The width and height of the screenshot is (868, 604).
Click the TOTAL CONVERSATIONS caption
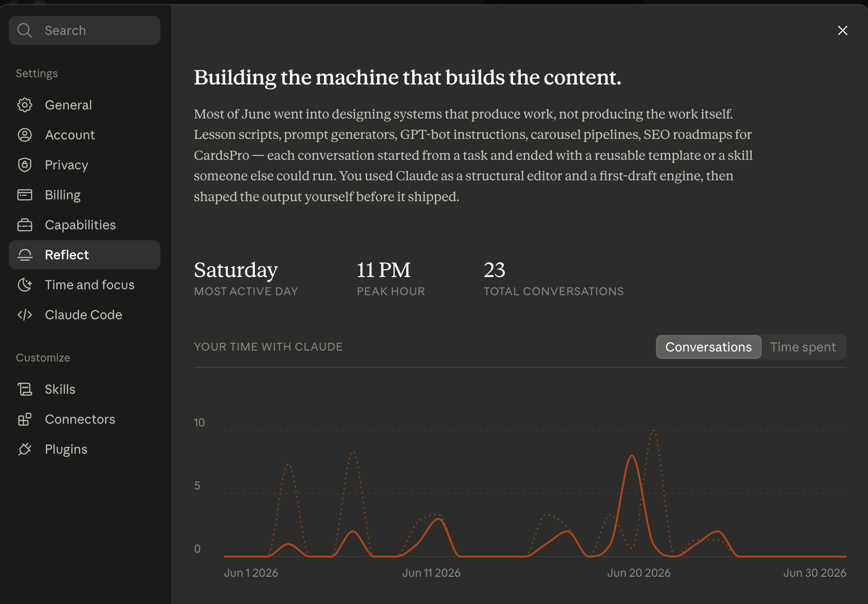click(x=554, y=291)
